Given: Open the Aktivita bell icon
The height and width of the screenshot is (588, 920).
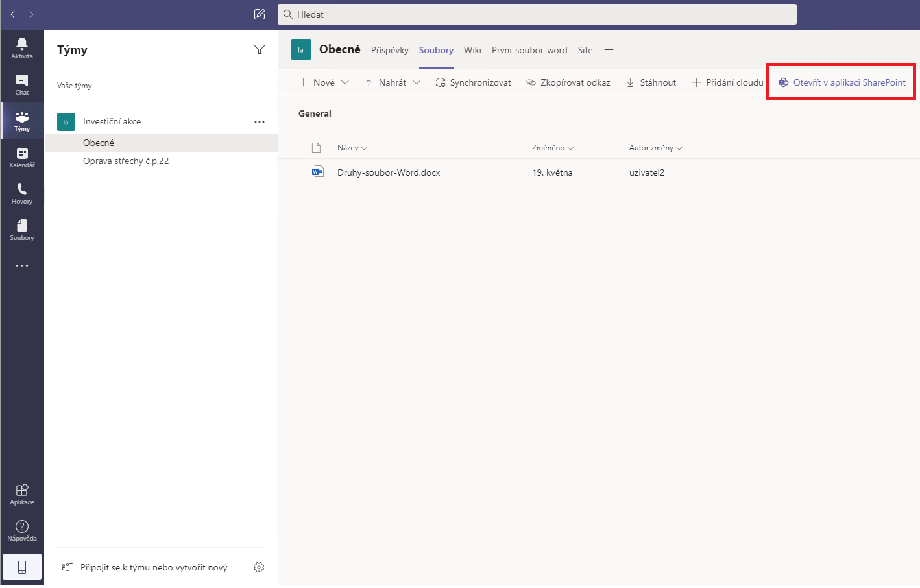Looking at the screenshot, I should tap(22, 48).
